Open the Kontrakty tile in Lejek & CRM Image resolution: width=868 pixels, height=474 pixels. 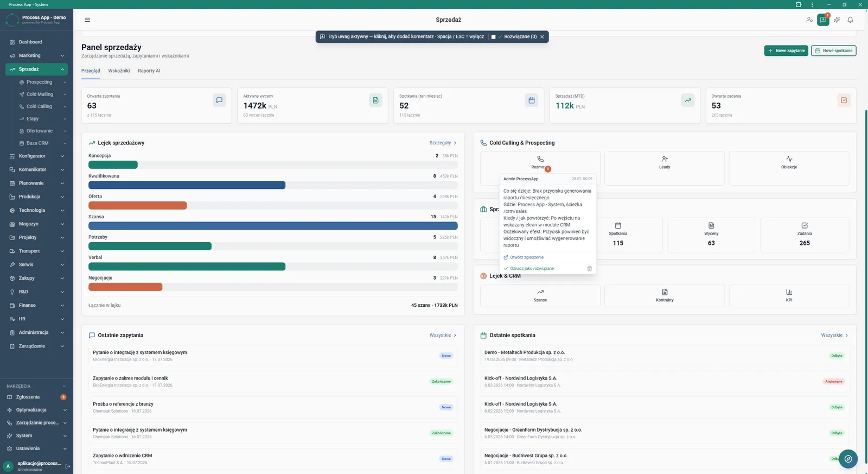click(x=665, y=296)
